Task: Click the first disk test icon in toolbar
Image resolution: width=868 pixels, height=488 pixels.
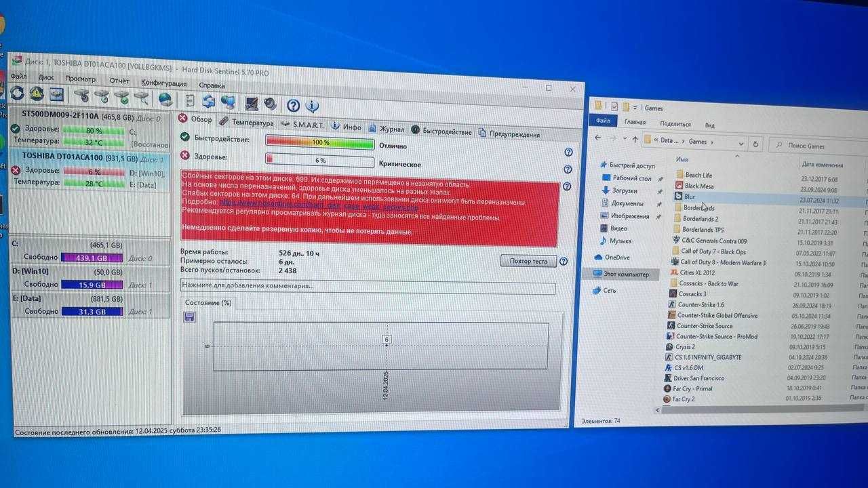Action: (x=82, y=95)
